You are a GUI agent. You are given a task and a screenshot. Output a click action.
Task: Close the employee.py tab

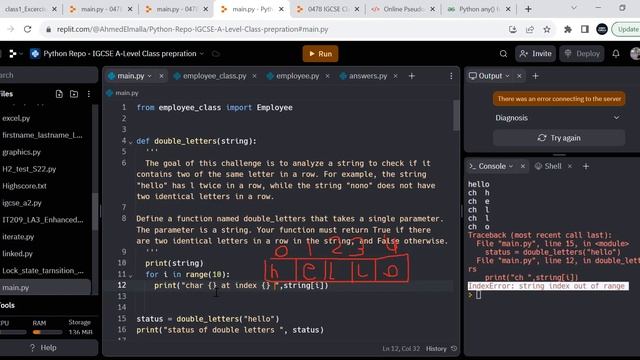(327, 76)
